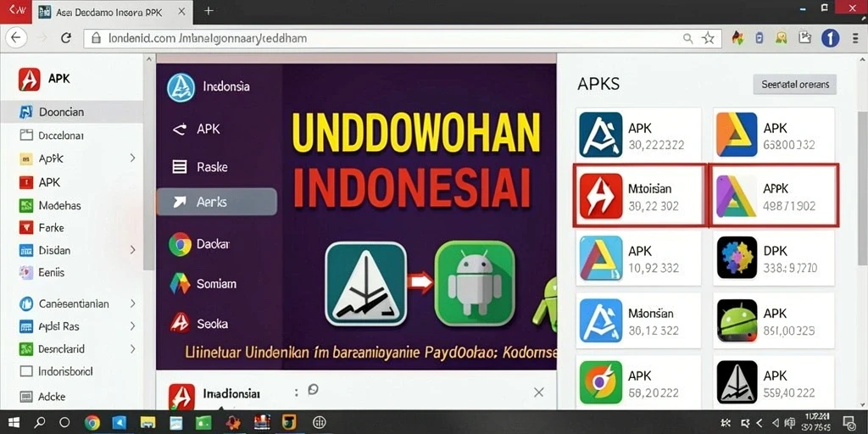The image size is (868, 434).
Task: Click the DPK puzzle app icon
Action: [x=737, y=258]
